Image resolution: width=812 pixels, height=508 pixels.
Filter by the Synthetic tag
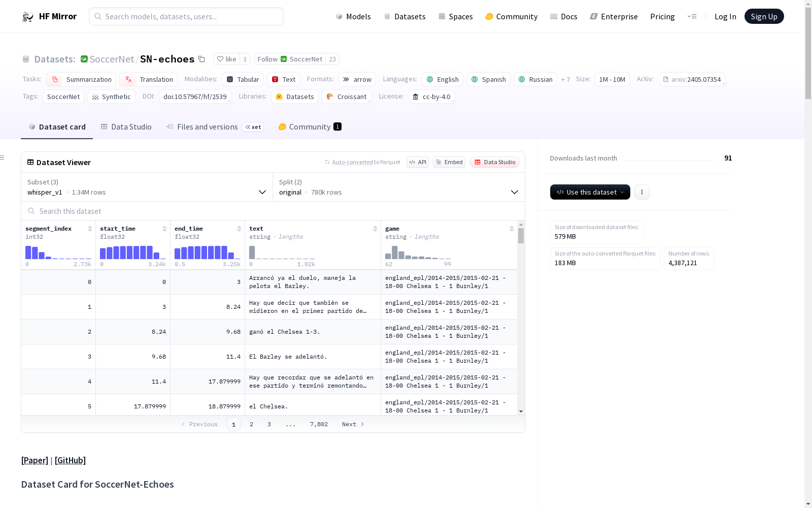111,97
